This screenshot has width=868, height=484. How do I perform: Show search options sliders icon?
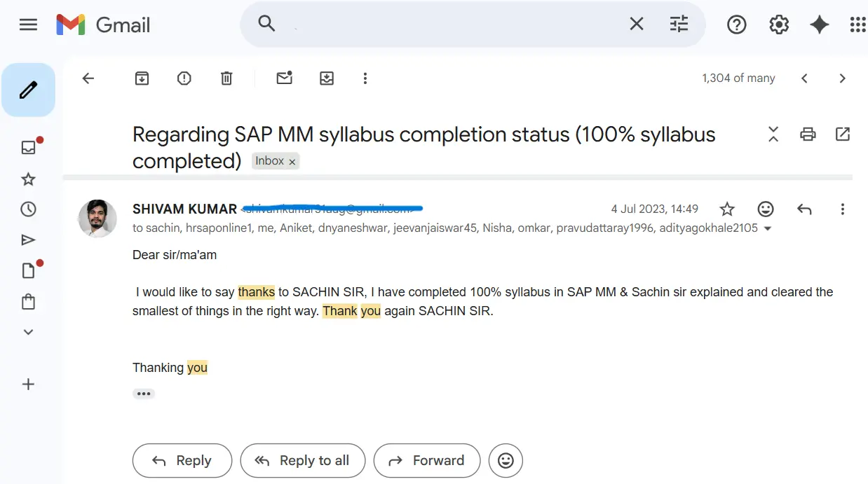[x=679, y=25]
